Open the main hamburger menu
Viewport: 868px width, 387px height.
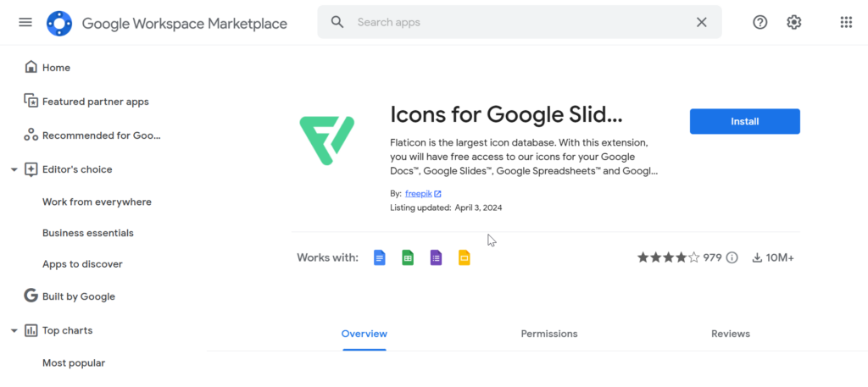[x=25, y=22]
